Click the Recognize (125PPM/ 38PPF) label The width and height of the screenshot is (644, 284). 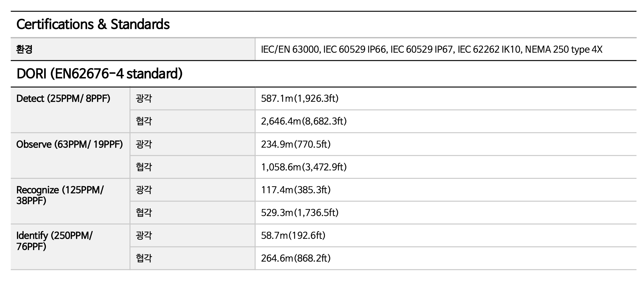coord(60,195)
